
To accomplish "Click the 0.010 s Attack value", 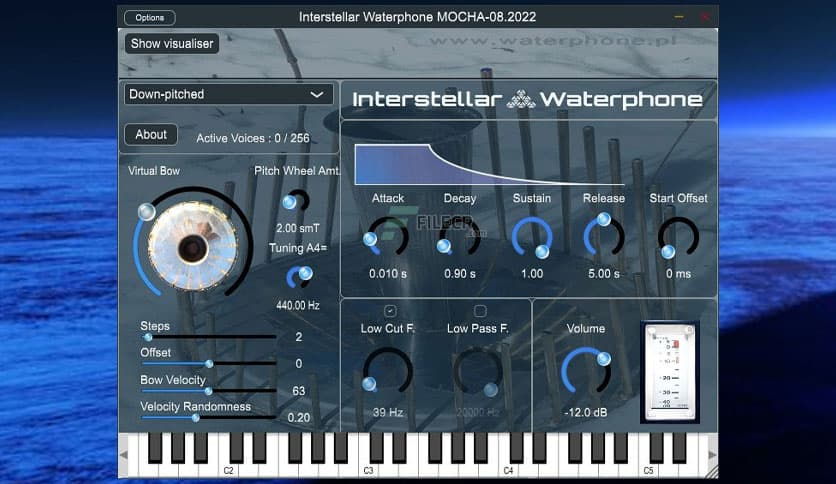I will tap(388, 274).
